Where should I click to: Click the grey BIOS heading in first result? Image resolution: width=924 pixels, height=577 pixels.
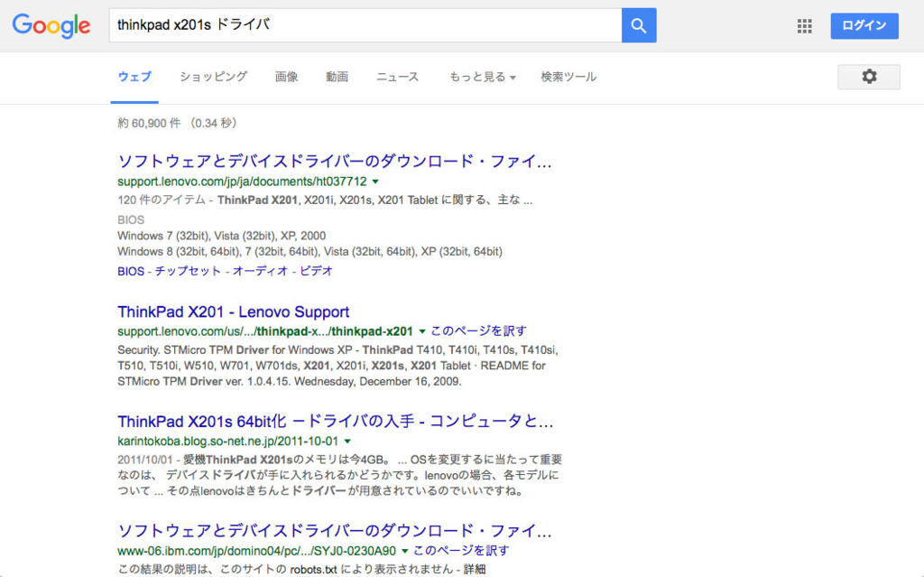pyautogui.click(x=131, y=219)
